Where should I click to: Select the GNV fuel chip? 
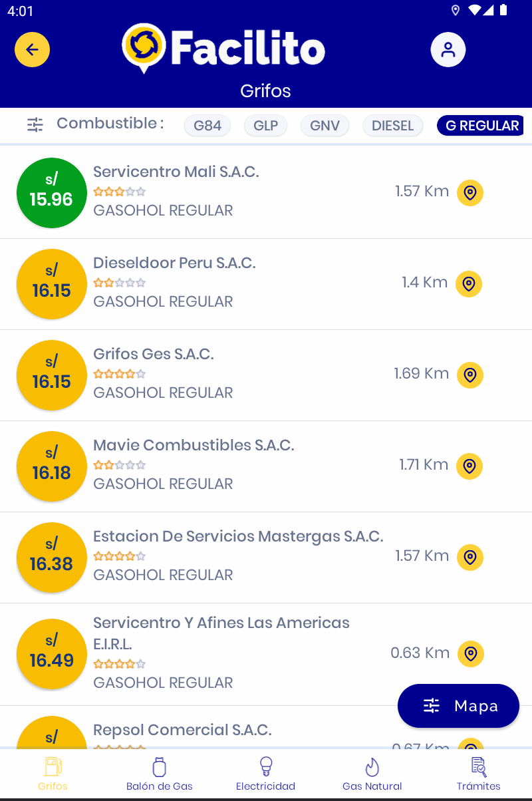tap(325, 126)
